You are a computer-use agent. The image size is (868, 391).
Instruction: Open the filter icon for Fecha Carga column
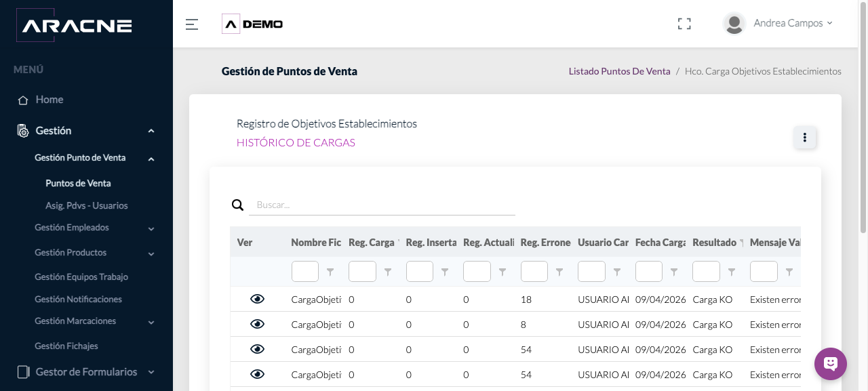click(674, 272)
